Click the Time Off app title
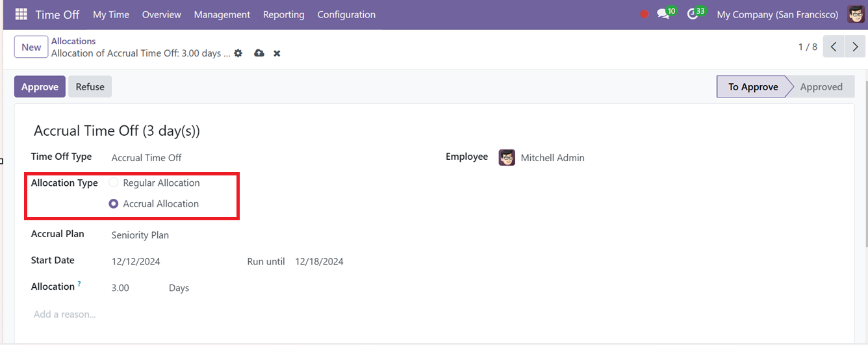868x345 pixels. tap(58, 14)
